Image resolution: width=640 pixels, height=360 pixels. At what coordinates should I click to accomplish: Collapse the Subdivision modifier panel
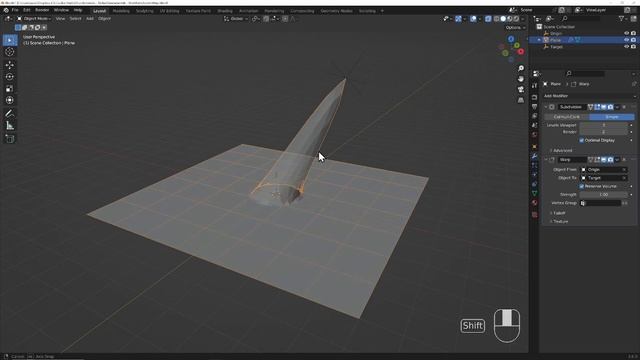pos(546,107)
